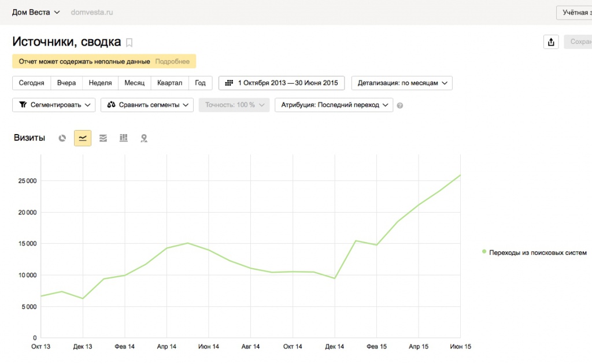Click the Подробнее link in warning

pyautogui.click(x=172, y=61)
